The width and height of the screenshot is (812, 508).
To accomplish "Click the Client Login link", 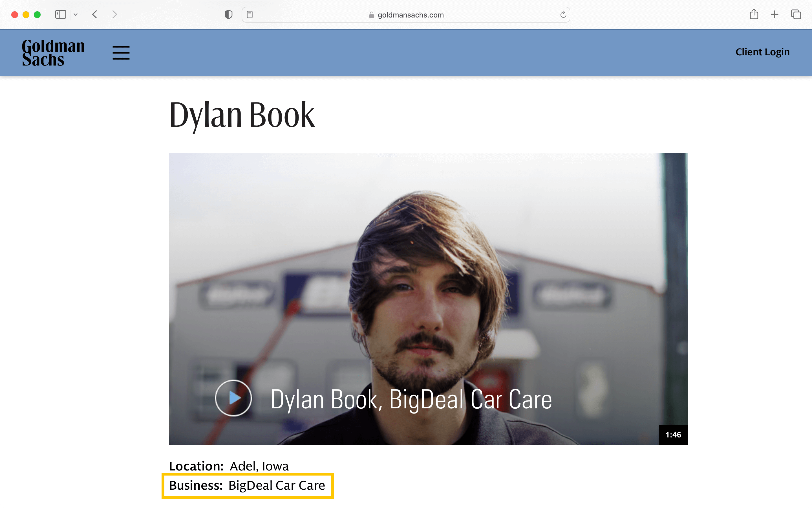I will point(762,52).
